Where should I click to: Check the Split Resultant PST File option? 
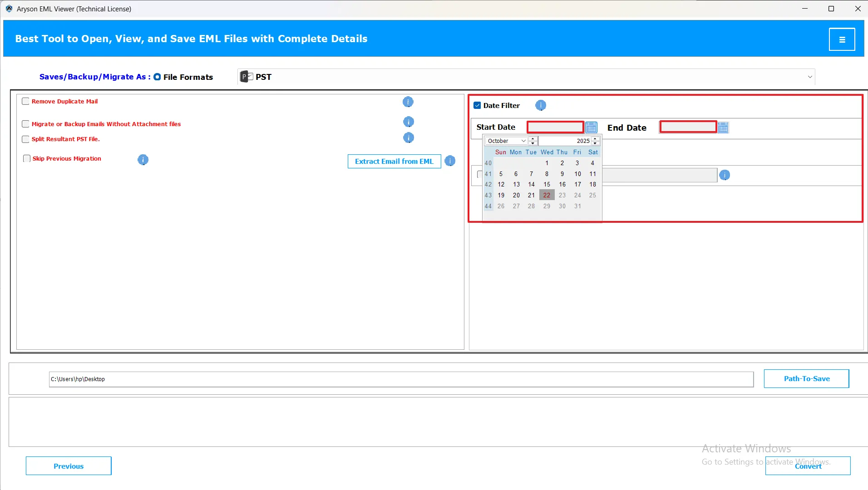[x=26, y=139]
